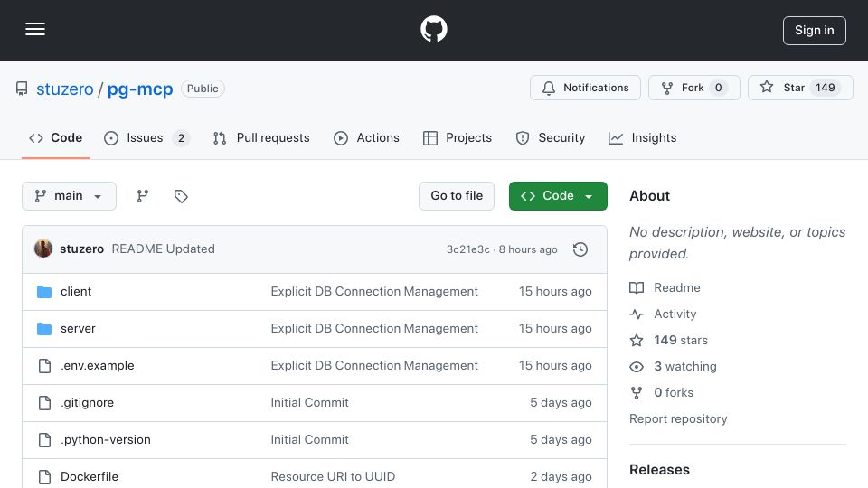Expand the green Code dropdown
This screenshot has width=868, height=488.
pos(558,196)
